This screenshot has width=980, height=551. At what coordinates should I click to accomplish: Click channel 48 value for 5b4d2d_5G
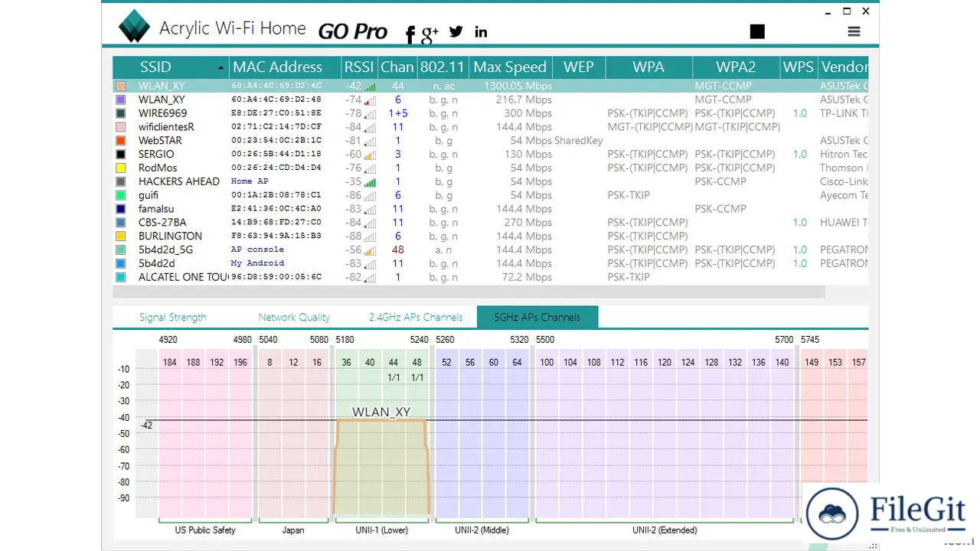[397, 249]
